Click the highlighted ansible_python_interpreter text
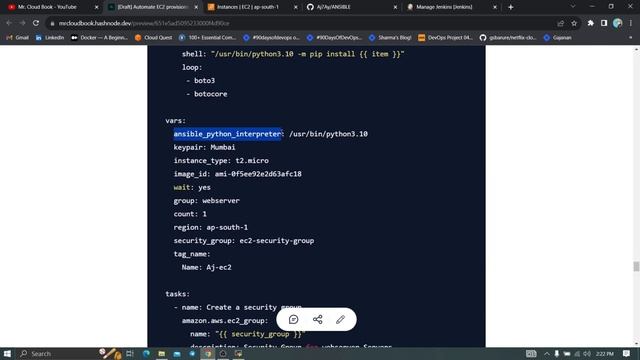 pyautogui.click(x=228, y=134)
